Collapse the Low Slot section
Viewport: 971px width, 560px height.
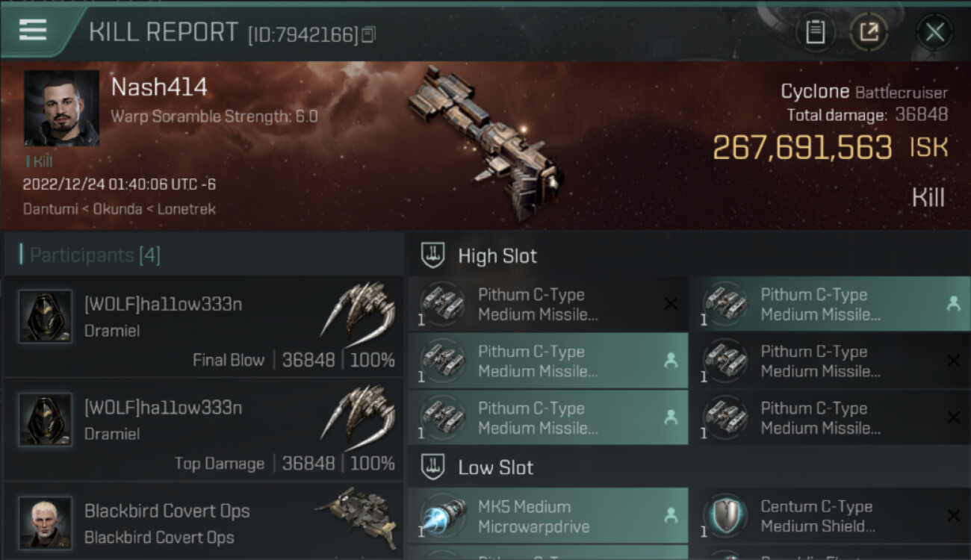click(433, 467)
